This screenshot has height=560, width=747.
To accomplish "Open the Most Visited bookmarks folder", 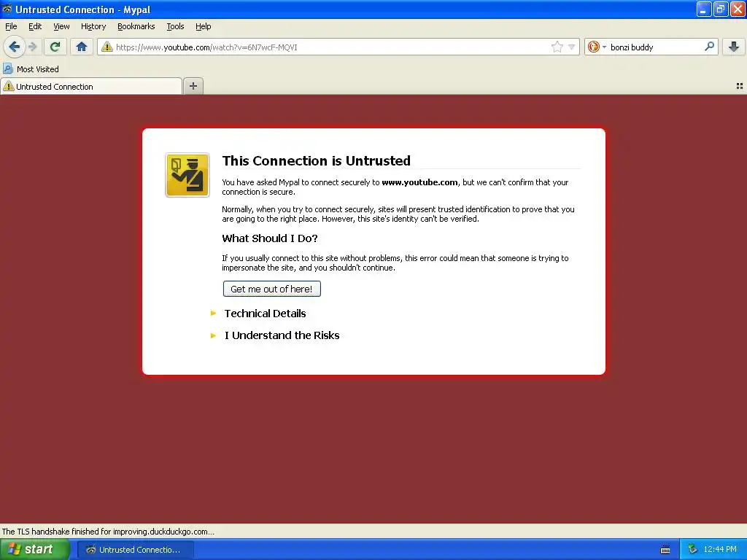I will tap(31, 69).
